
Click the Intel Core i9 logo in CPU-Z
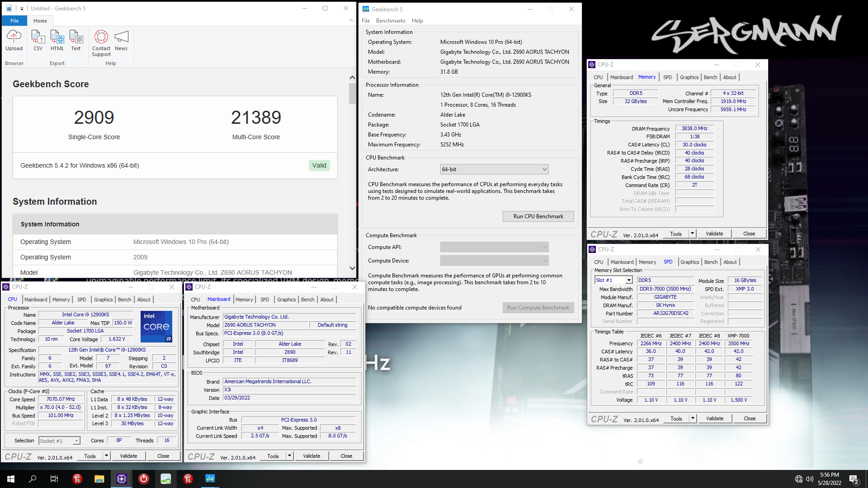click(x=156, y=326)
